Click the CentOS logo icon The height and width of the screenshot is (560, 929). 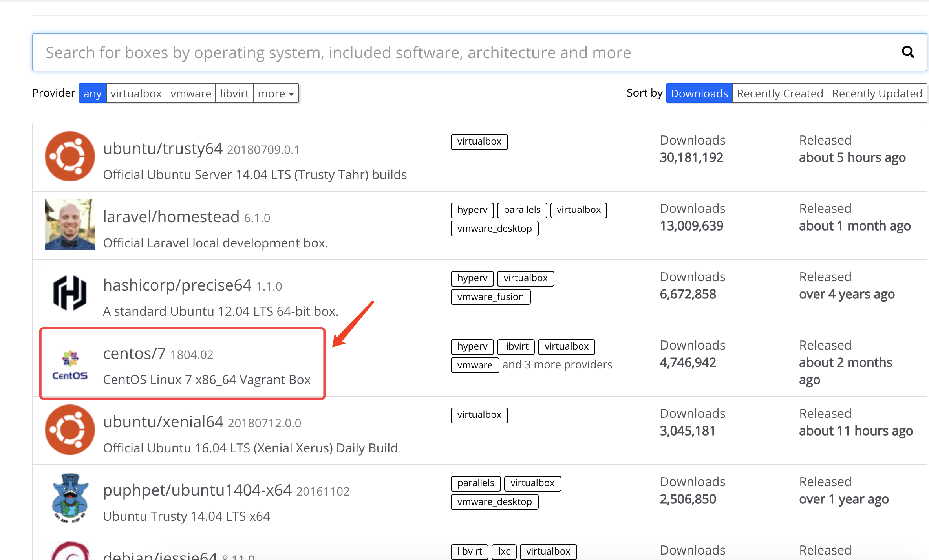pyautogui.click(x=70, y=365)
